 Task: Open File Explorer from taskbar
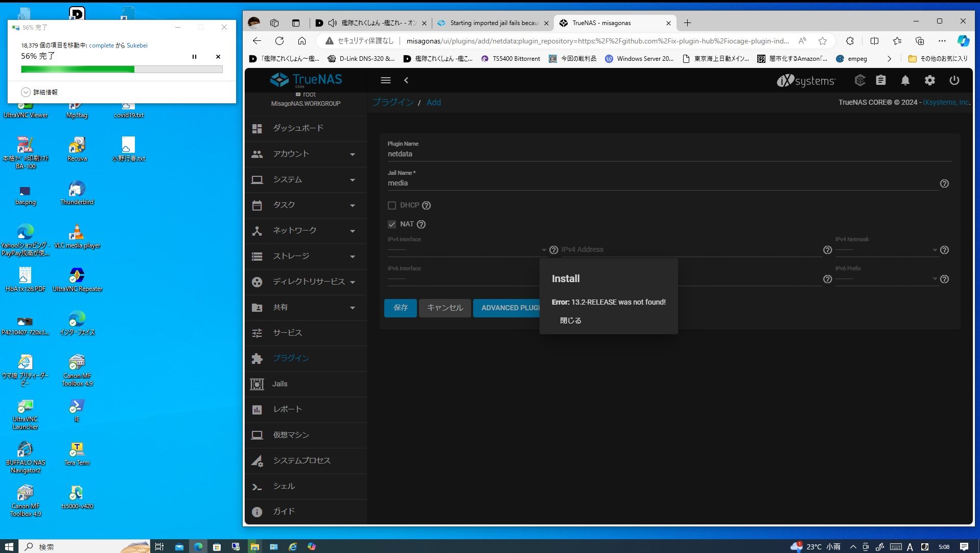click(x=254, y=546)
